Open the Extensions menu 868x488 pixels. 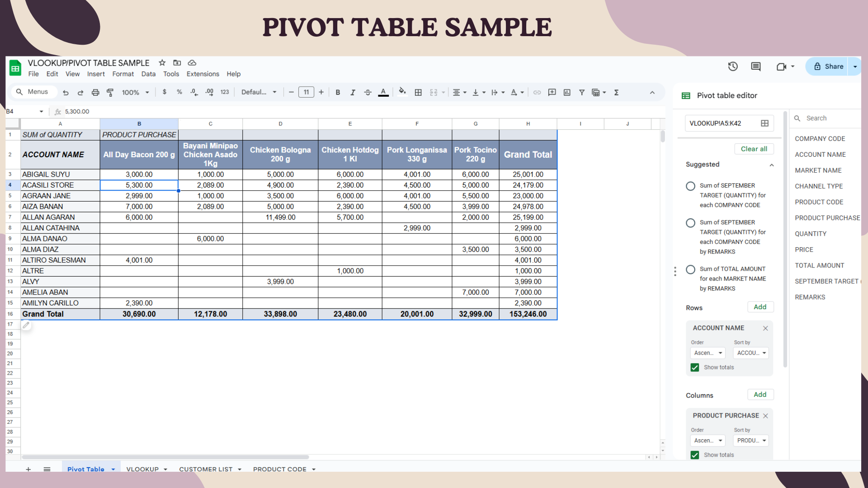click(203, 74)
